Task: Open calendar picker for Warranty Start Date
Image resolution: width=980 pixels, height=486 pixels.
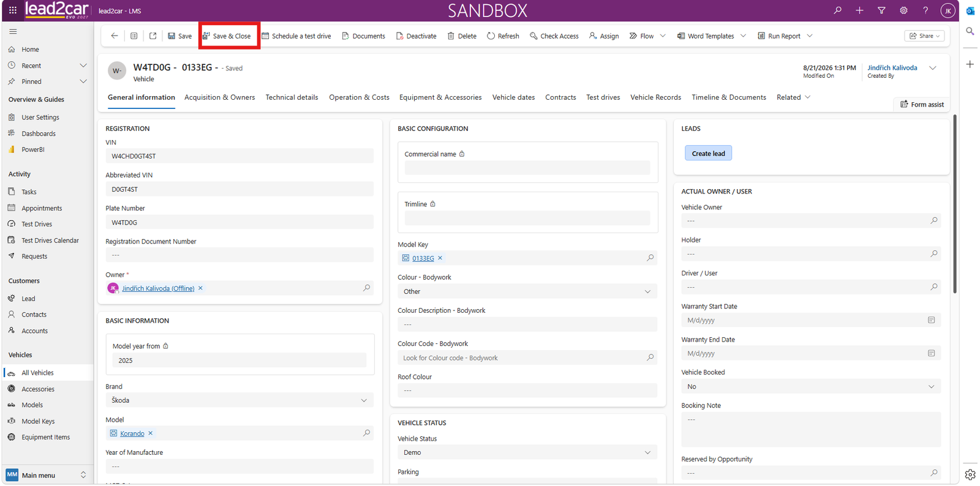Action: [932, 320]
